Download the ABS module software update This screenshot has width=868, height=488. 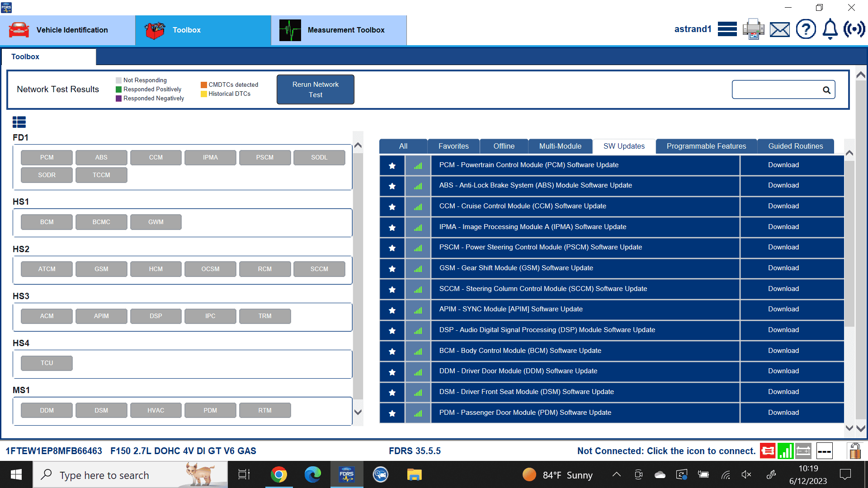[783, 185]
